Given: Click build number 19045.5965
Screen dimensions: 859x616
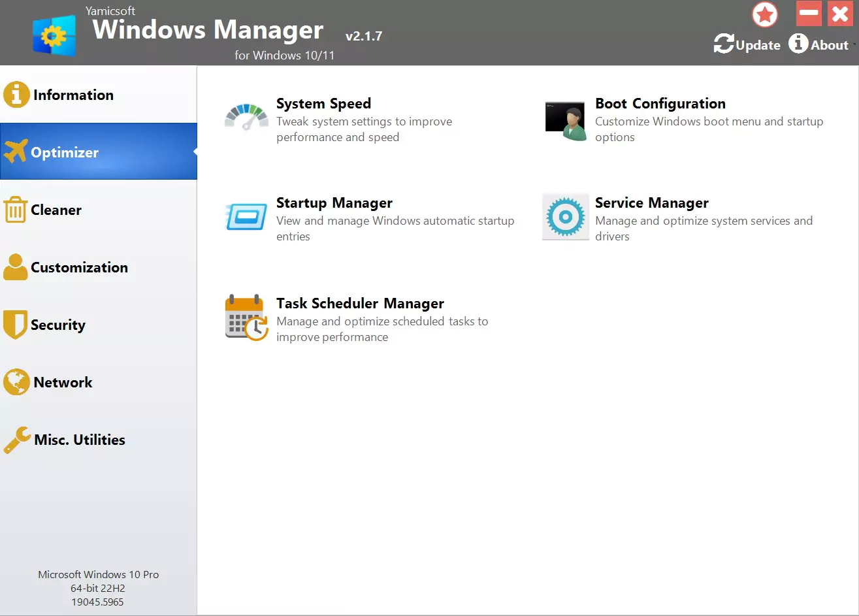Looking at the screenshot, I should [x=98, y=602].
